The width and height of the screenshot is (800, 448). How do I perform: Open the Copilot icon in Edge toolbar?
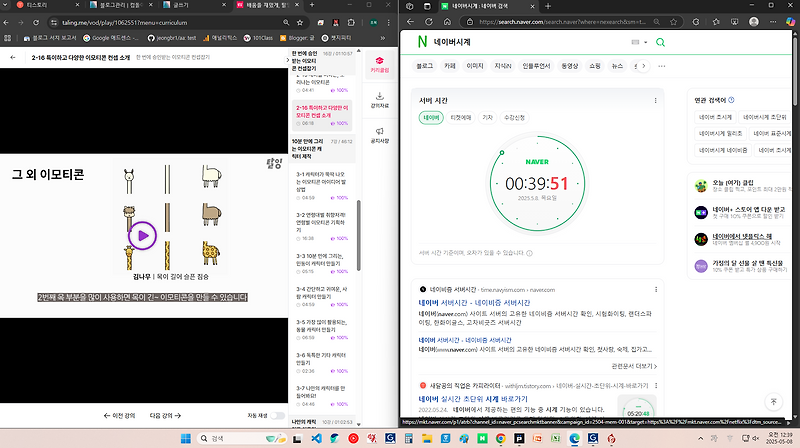click(x=790, y=22)
